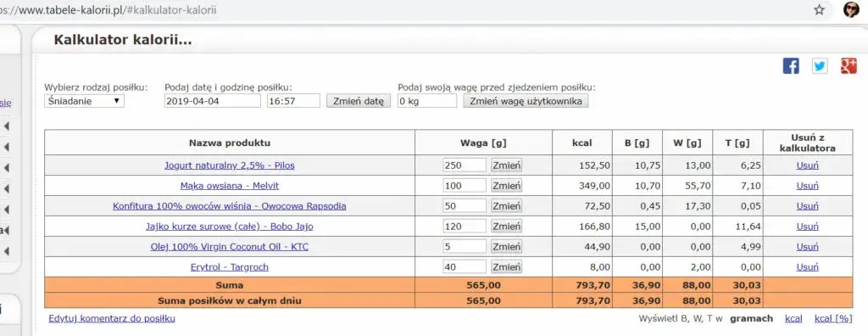Click Zmień button in Erytrol row
Viewport: 868px width, 336px height.
pyautogui.click(x=507, y=266)
